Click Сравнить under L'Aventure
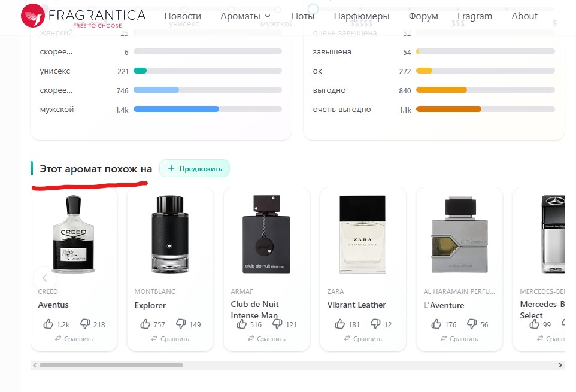The image size is (576, 392). 459,339
